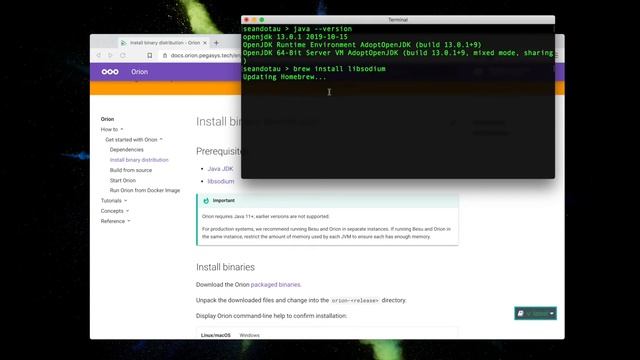The image size is (640, 360).
Task: Follow the Java JDK prerequisite link
Action: coord(220,169)
